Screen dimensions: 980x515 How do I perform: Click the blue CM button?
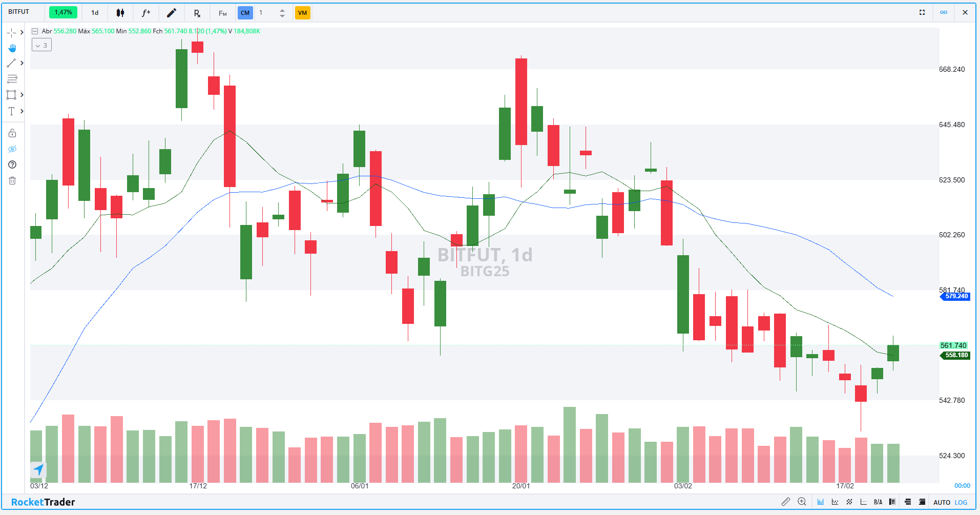[x=245, y=13]
